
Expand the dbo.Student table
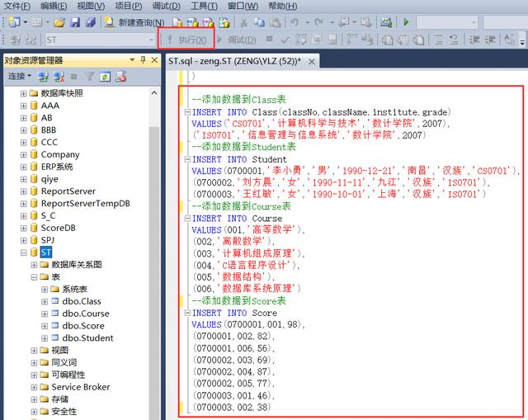tap(45, 338)
